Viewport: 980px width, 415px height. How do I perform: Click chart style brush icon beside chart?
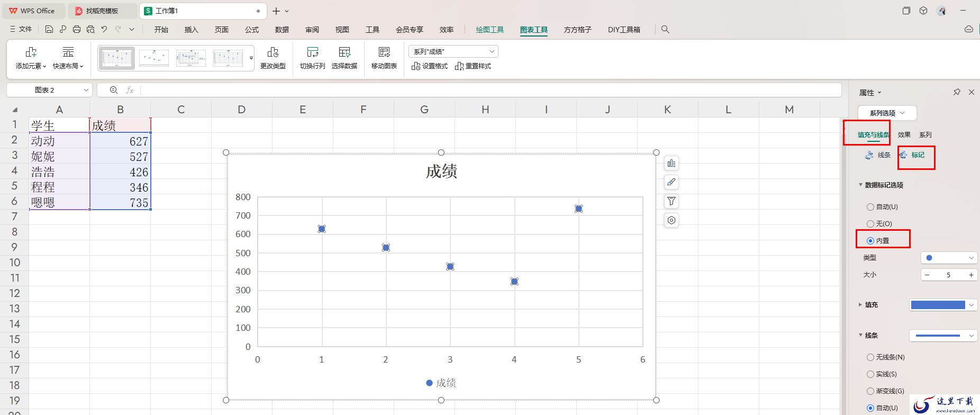pyautogui.click(x=672, y=183)
